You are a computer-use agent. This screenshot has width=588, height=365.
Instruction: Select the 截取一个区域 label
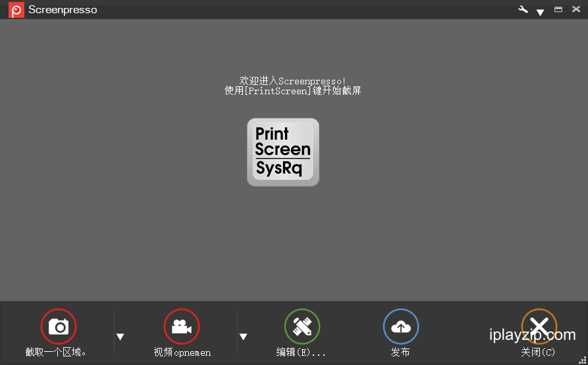point(56,352)
